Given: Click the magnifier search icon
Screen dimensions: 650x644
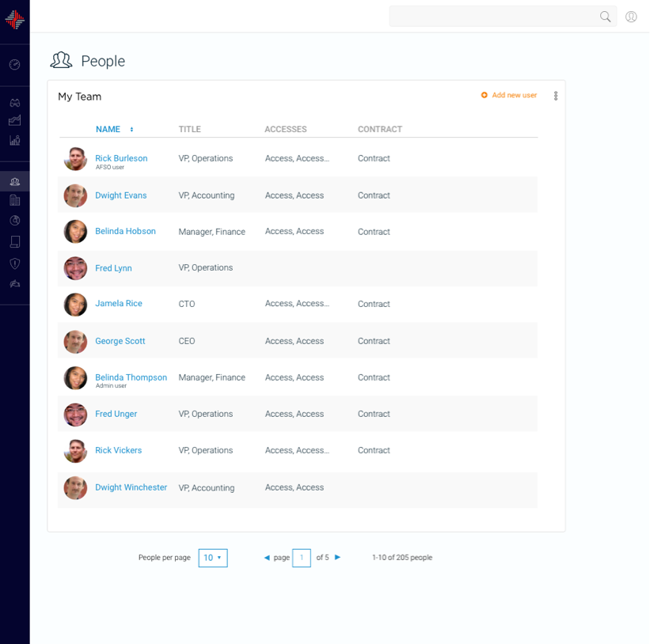Looking at the screenshot, I should point(605,17).
